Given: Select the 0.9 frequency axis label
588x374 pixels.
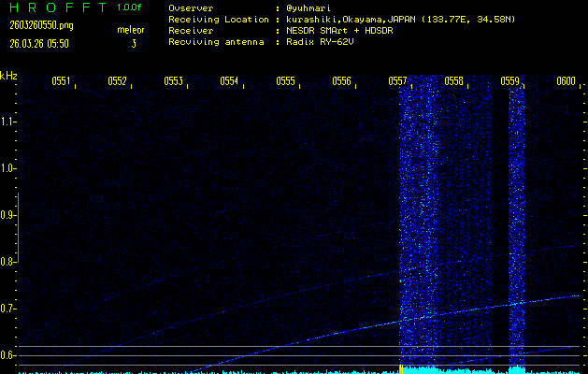Looking at the screenshot, I should [9, 215].
